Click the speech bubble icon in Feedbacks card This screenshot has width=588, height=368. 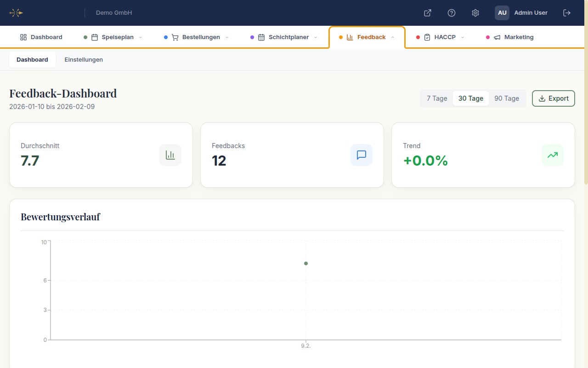[362, 155]
